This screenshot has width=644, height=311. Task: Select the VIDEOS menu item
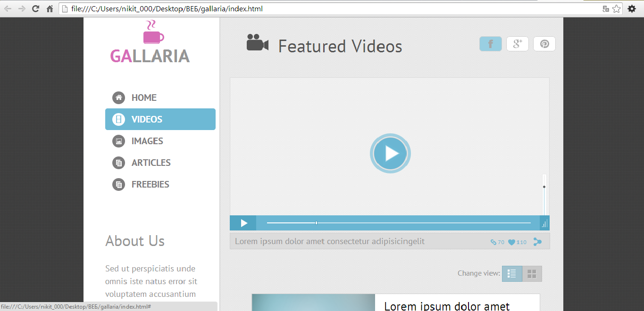pyautogui.click(x=160, y=119)
